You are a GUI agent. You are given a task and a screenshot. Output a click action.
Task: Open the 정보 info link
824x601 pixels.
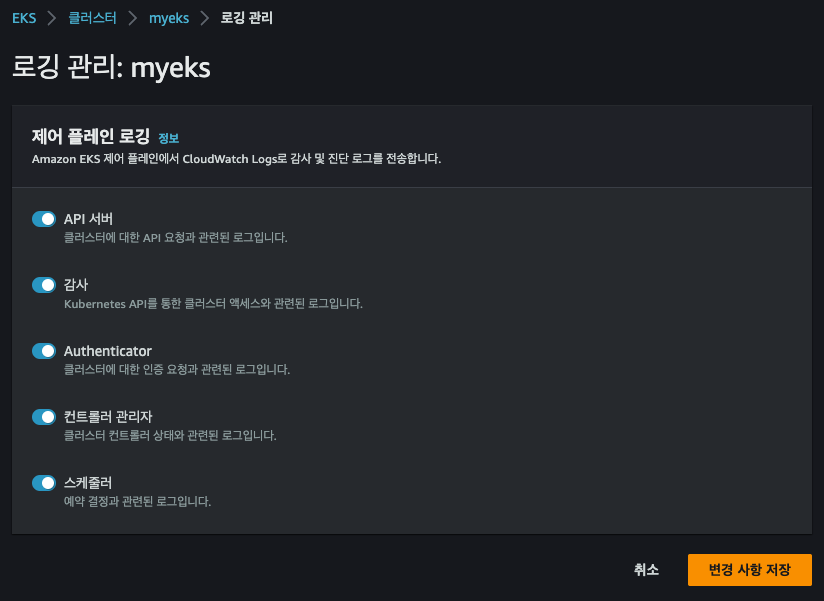point(169,138)
